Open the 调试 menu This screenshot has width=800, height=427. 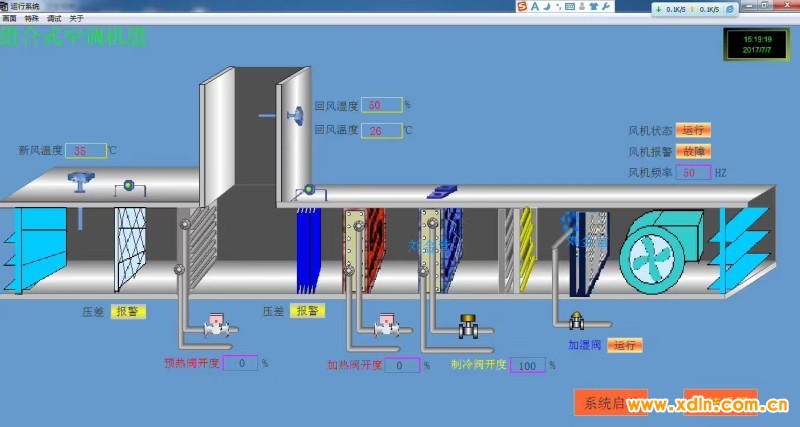pos(55,19)
